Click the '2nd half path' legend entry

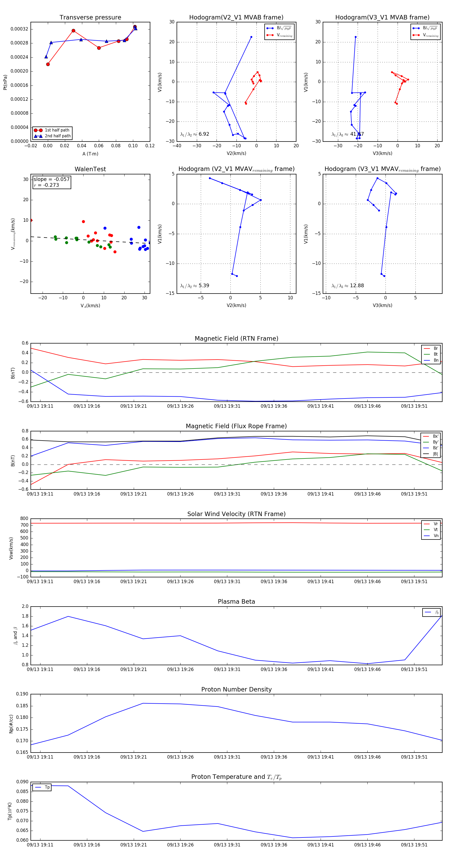pos(53,136)
